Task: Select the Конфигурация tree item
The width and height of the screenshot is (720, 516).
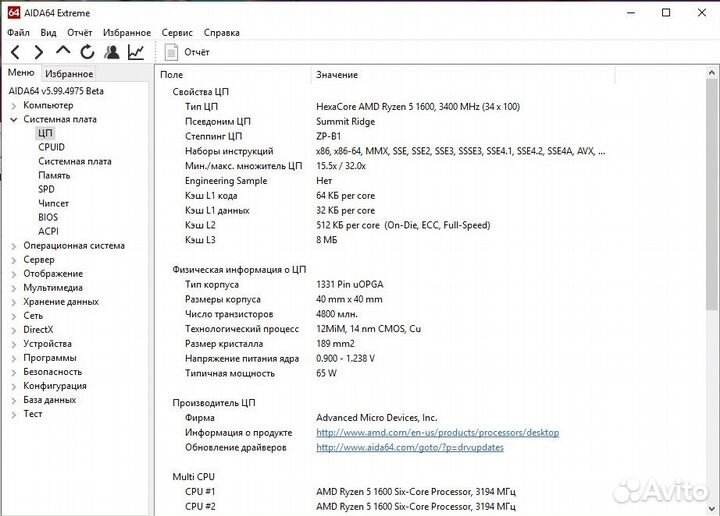Action: click(55, 386)
